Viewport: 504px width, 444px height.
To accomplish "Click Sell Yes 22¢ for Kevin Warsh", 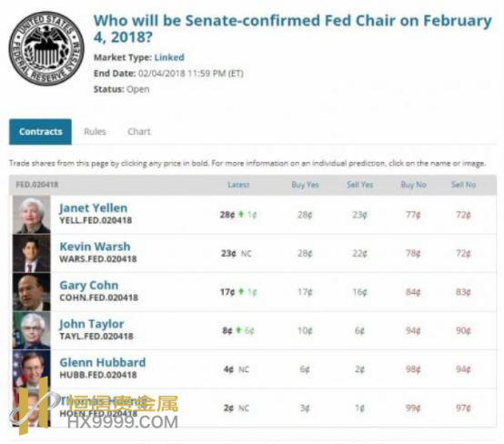I will point(359,253).
